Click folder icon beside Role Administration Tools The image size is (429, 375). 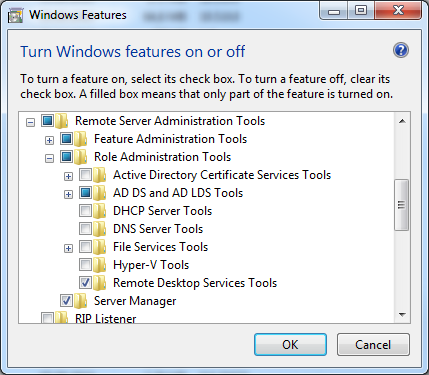(x=81, y=157)
